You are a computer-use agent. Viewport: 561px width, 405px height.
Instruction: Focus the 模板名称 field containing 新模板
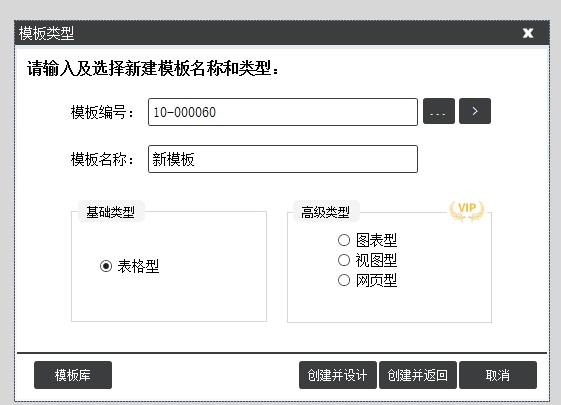pyautogui.click(x=283, y=159)
